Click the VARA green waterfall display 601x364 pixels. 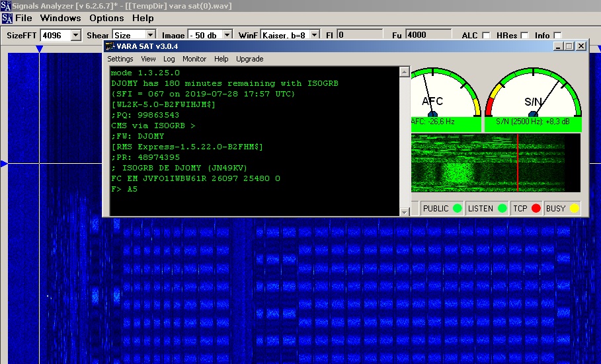(x=496, y=163)
